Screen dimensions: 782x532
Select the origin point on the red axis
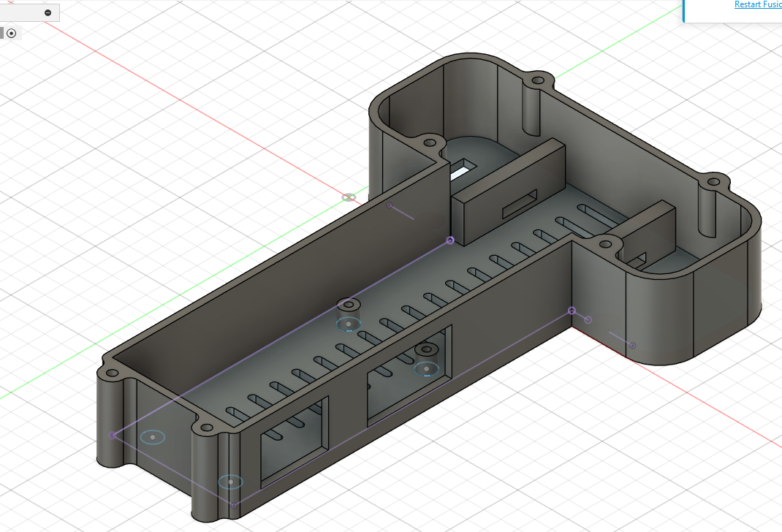347,197
